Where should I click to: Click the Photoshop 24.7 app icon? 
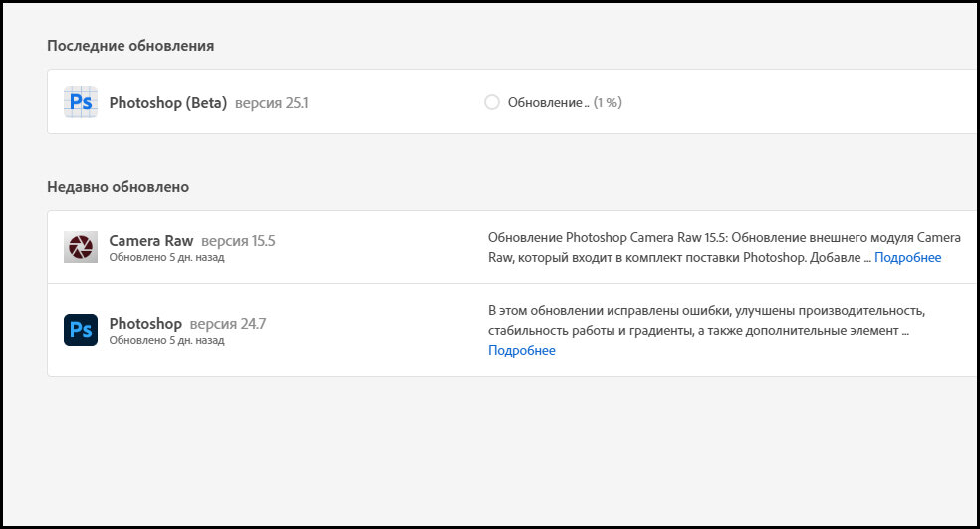[x=81, y=330]
